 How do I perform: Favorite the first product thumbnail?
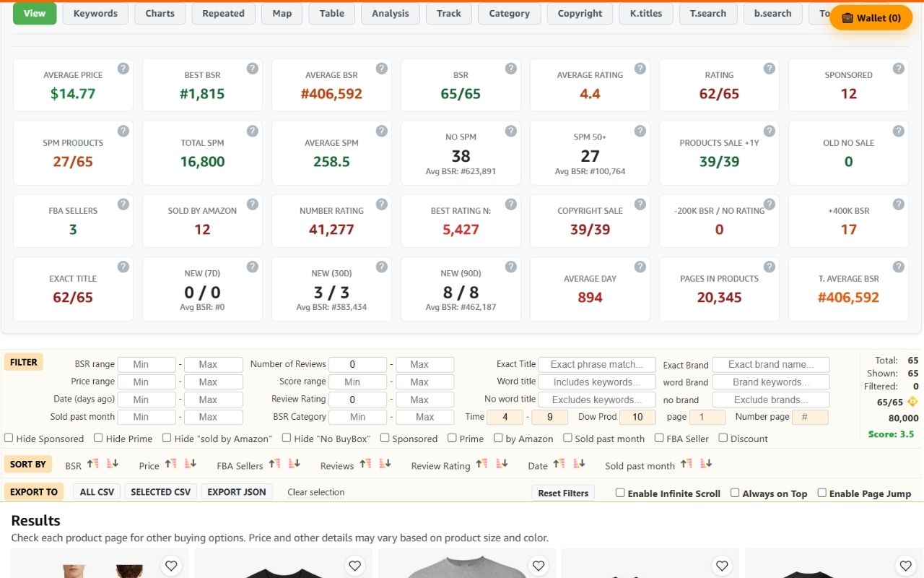(x=171, y=566)
